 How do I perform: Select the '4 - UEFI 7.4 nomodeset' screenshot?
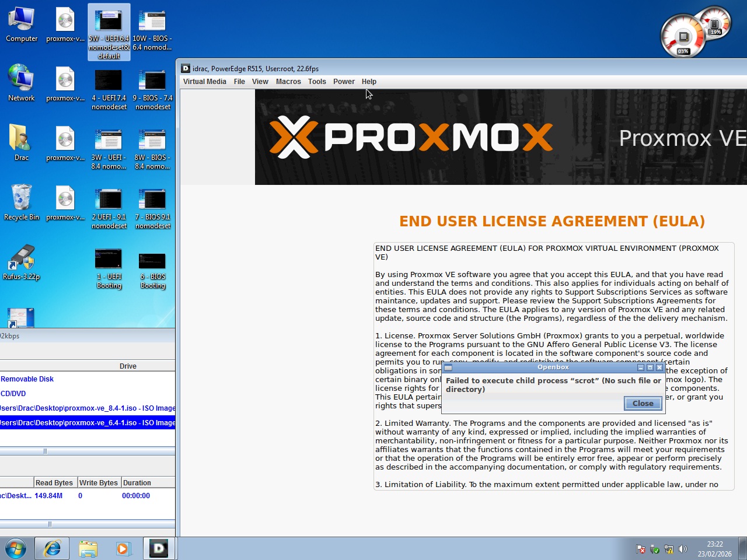pyautogui.click(x=109, y=89)
